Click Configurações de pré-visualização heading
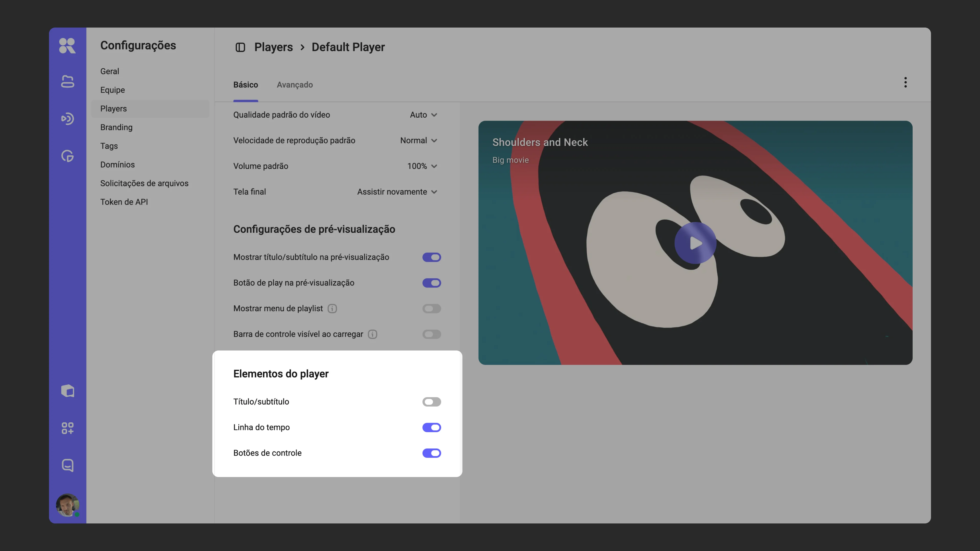Screen dimensions: 980x551 point(314,229)
